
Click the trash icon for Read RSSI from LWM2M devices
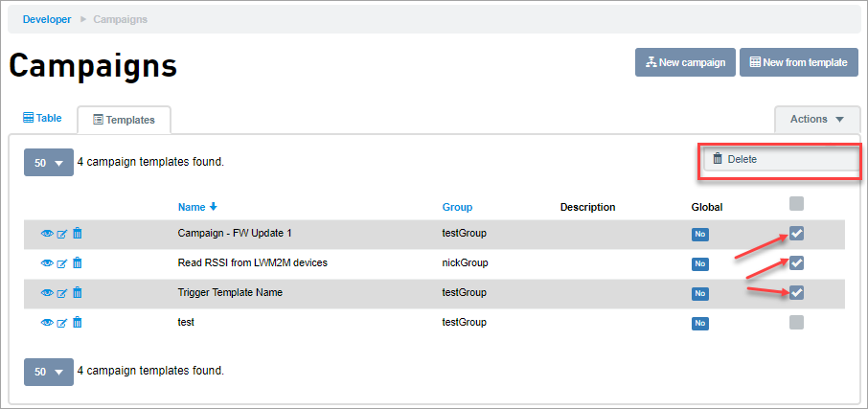(x=78, y=263)
